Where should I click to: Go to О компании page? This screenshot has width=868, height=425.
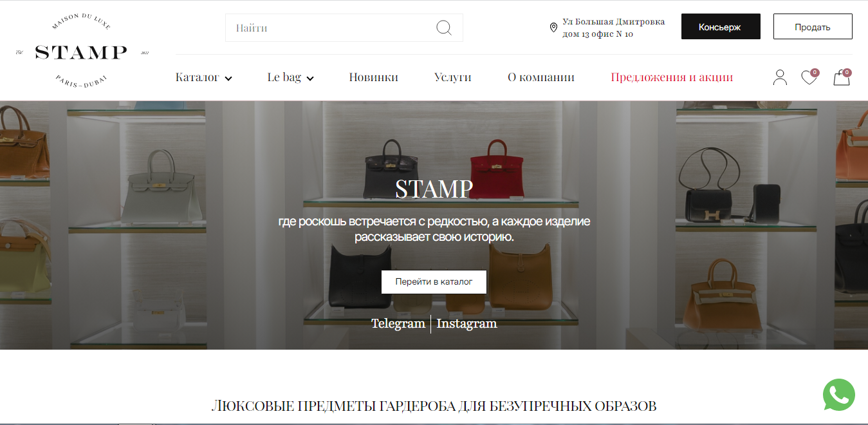(x=540, y=77)
